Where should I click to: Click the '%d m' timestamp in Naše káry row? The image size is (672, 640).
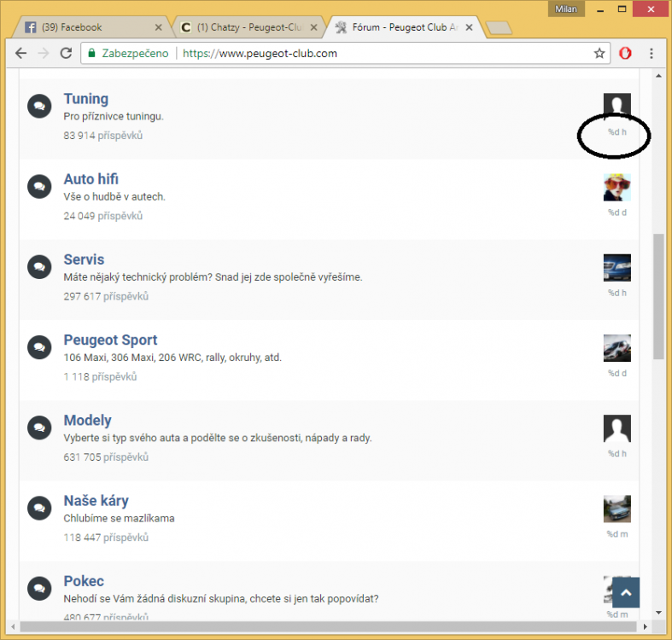point(617,534)
